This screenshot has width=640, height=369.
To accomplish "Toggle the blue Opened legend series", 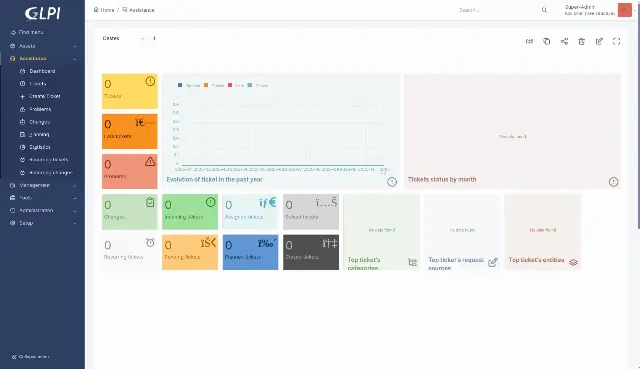I will point(189,85).
